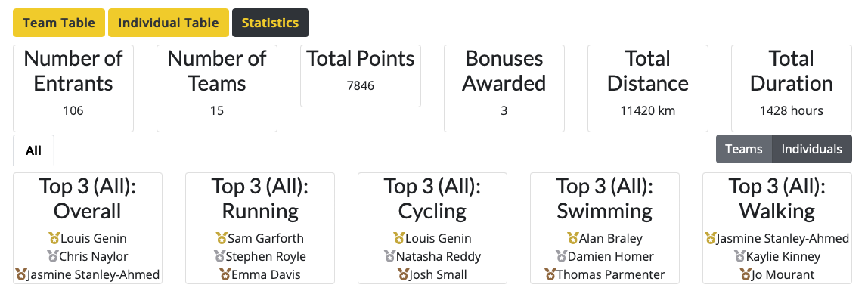Image resolution: width=868 pixels, height=291 pixels.
Task: Click silver medal icon next to Chris Naylor
Action: (53, 257)
